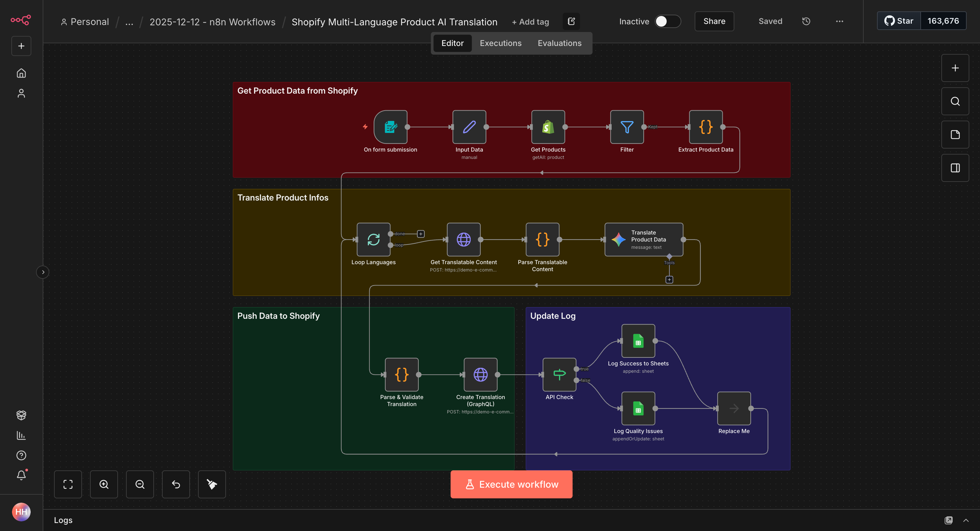The image size is (980, 531).
Task: Expand the Logs panel chevron
Action: click(966, 520)
